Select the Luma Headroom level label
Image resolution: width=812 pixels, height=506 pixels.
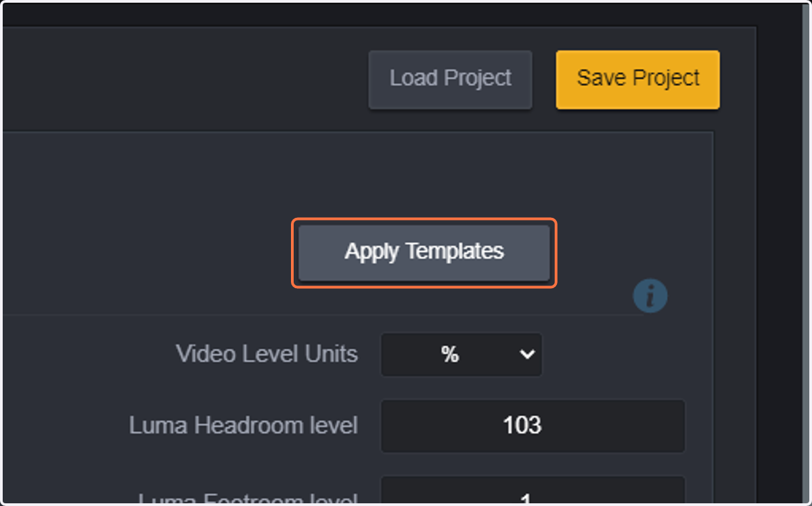(244, 425)
